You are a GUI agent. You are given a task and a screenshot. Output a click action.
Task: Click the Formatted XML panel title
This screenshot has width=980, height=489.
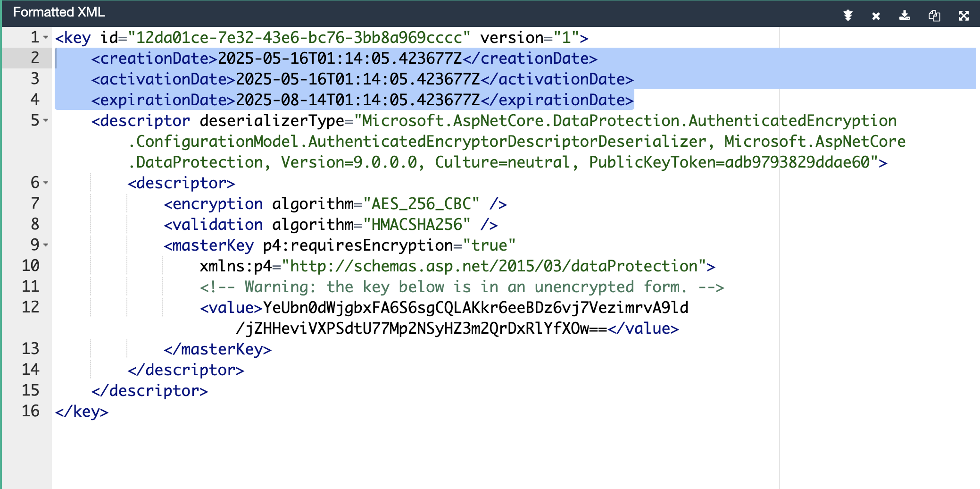pyautogui.click(x=59, y=12)
